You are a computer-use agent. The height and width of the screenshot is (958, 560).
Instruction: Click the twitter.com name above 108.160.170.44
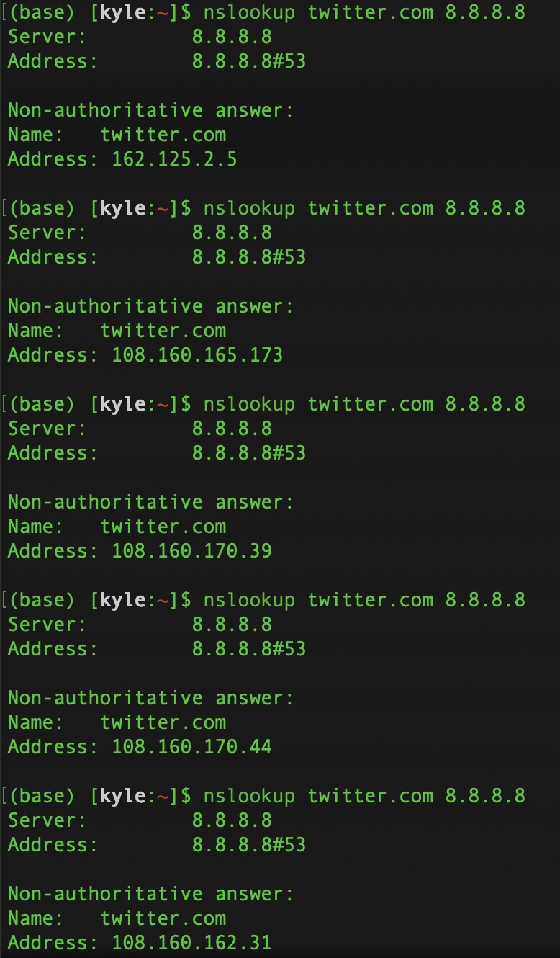point(163,722)
